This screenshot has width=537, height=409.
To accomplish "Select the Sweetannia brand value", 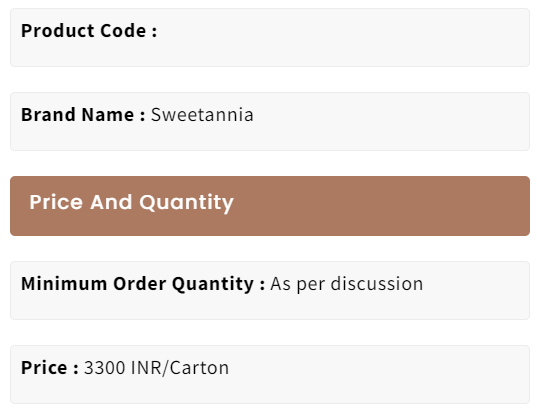I will tap(202, 114).
